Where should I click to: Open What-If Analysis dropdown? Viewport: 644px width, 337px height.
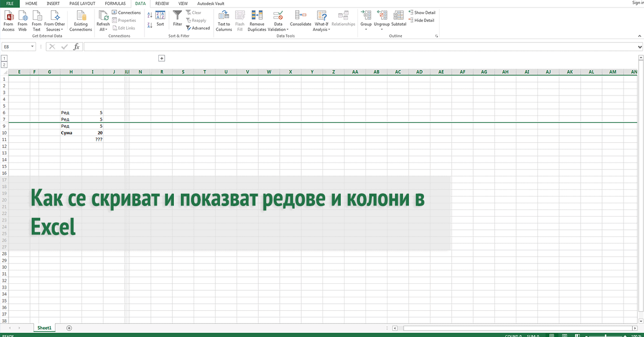tap(321, 20)
